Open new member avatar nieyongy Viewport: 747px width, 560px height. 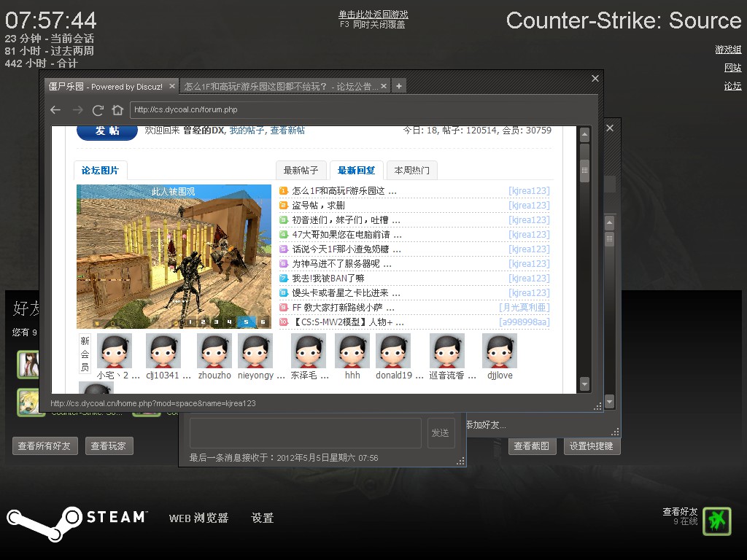pyautogui.click(x=255, y=351)
